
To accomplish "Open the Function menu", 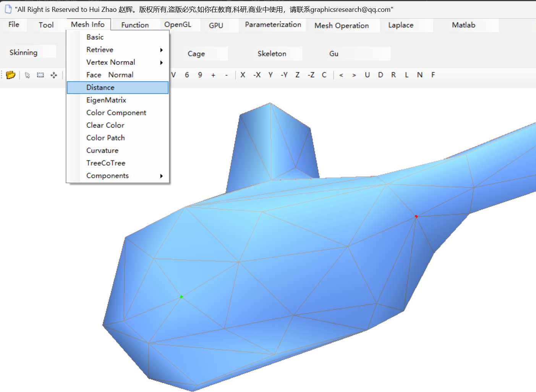I will pyautogui.click(x=135, y=25).
